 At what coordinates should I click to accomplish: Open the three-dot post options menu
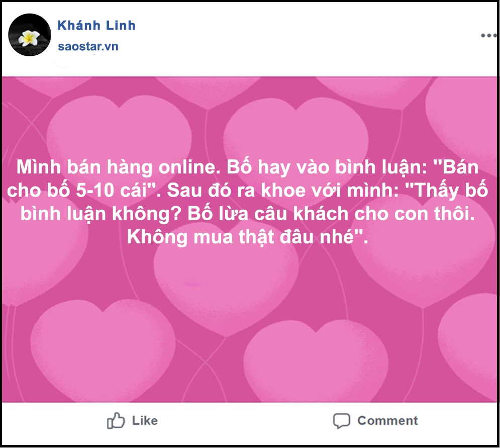coord(488,35)
